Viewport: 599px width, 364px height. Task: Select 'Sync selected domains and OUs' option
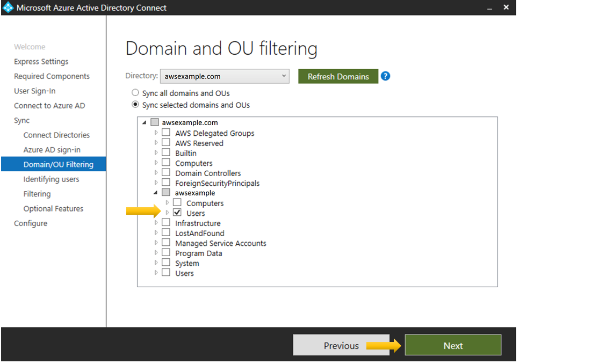(x=135, y=104)
